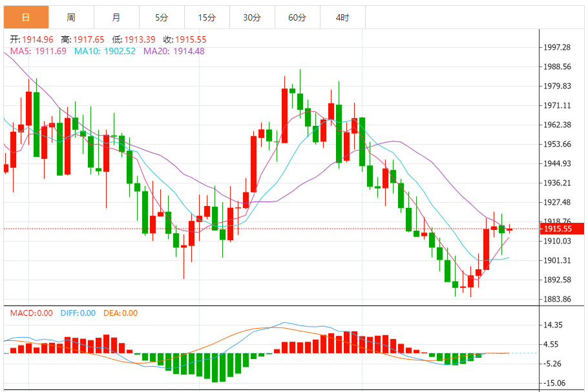Image resolution: width=588 pixels, height=392 pixels.
Task: Switch to the 周 weekly tab
Action: point(71,17)
